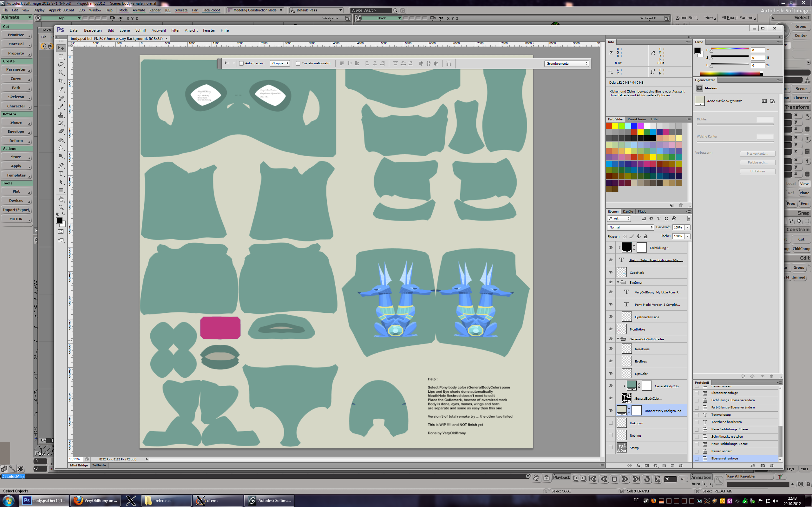Pick the Eyedropper tool
Screen dimensions: 812x507
click(61, 90)
